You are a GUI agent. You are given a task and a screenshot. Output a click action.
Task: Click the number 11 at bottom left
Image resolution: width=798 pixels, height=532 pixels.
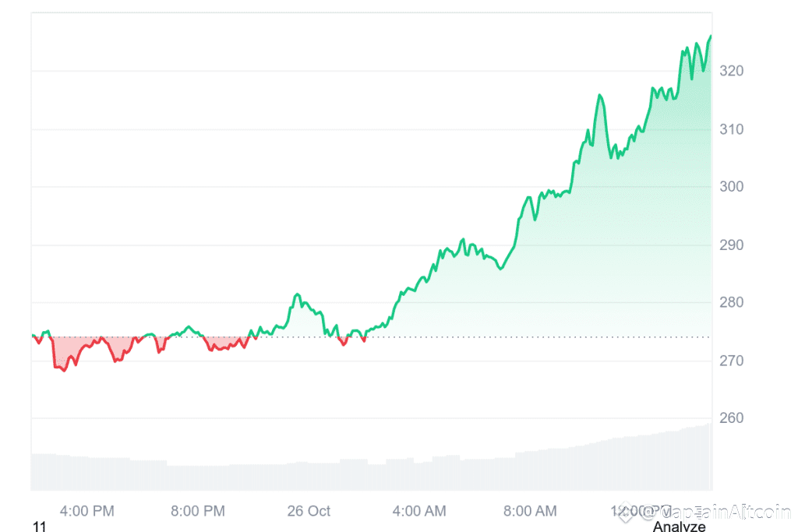(39, 527)
